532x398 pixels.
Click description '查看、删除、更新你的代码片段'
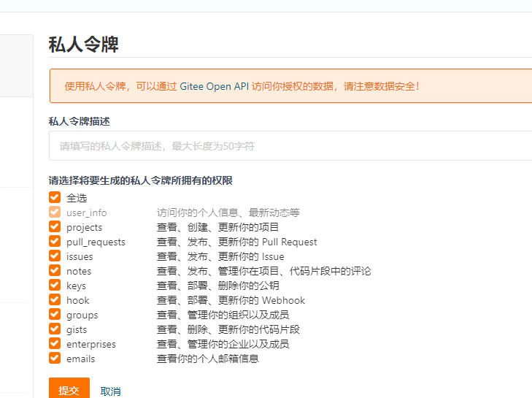click(x=228, y=329)
